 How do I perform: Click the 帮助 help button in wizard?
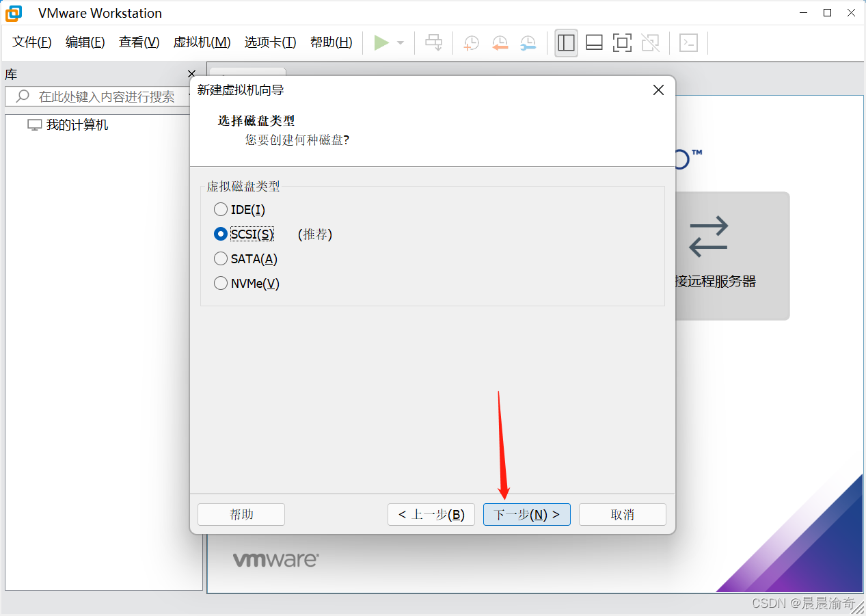point(241,514)
